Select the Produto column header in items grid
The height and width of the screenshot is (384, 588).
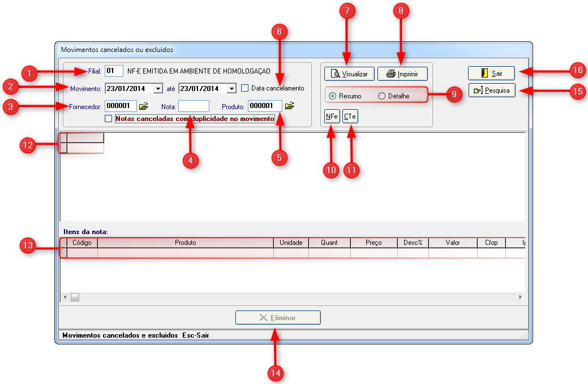point(186,243)
